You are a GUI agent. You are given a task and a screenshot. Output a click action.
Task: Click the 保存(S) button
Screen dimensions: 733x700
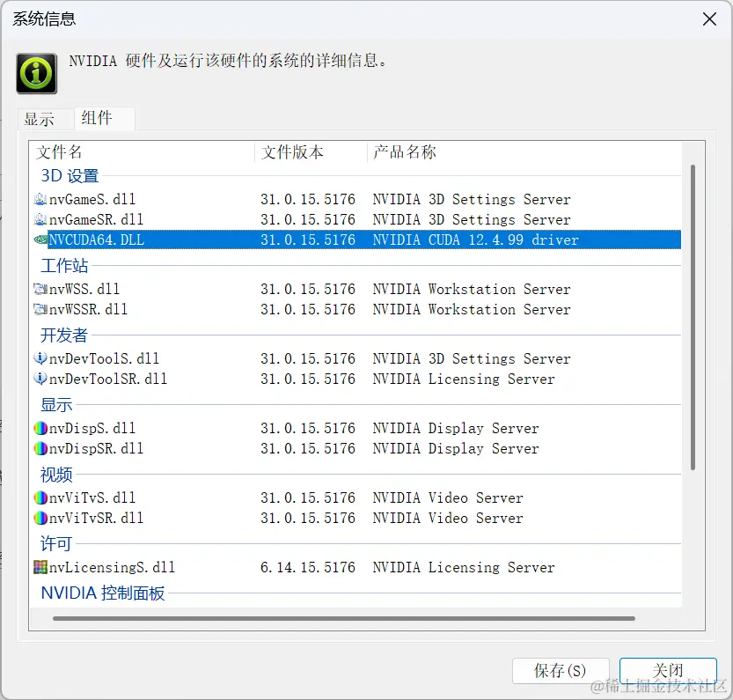561,671
